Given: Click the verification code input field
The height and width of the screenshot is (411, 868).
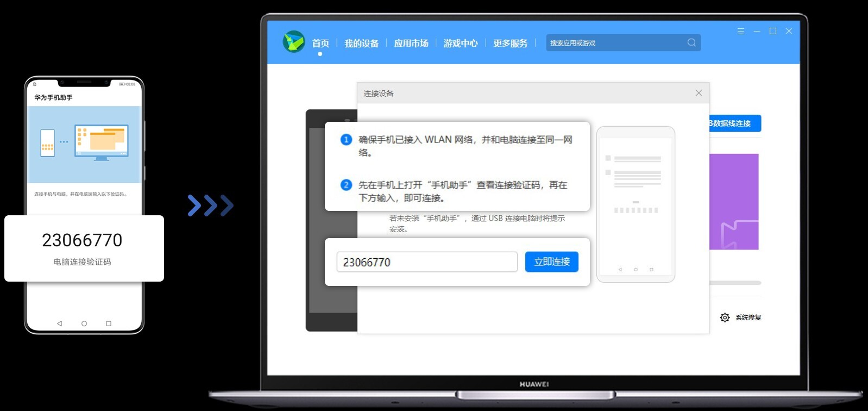Looking at the screenshot, I should pyautogui.click(x=427, y=262).
